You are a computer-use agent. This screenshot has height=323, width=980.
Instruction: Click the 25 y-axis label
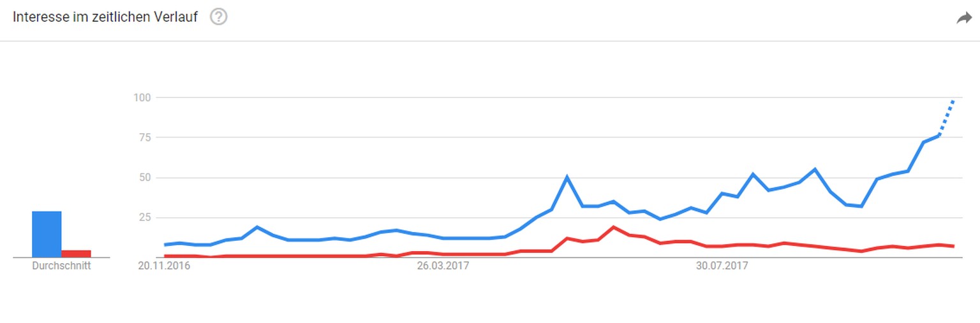pyautogui.click(x=144, y=217)
